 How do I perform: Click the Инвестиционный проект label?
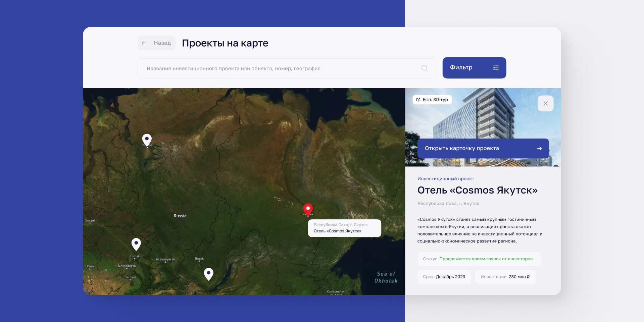coord(446,179)
